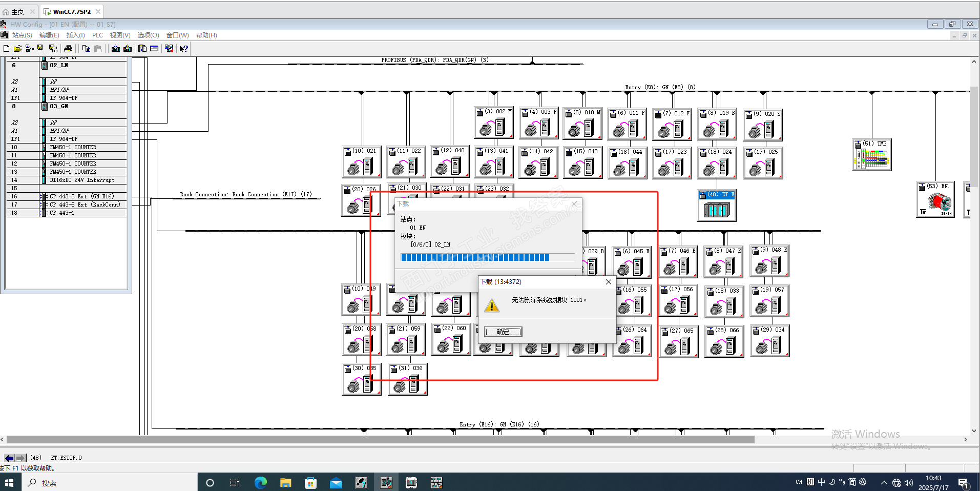Select the CP 443-1 row

coord(66,213)
